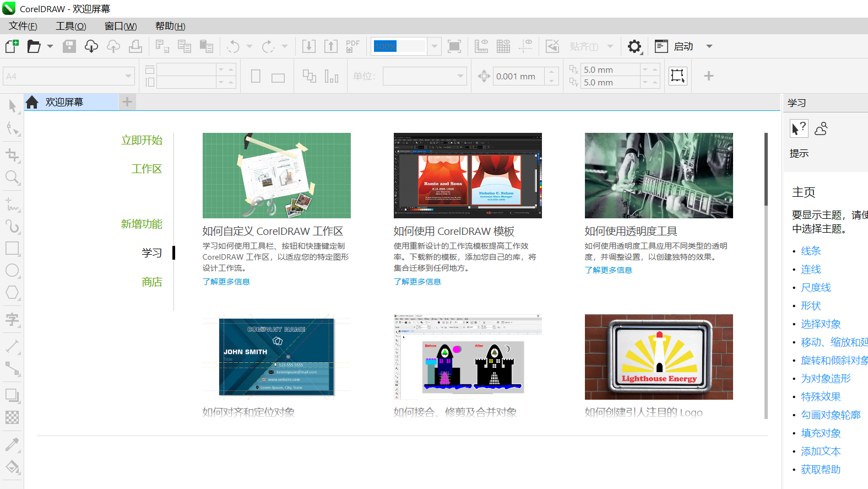The image size is (868, 489).
Task: Open 了解更多信息 under transparency tool article
Action: coord(608,270)
